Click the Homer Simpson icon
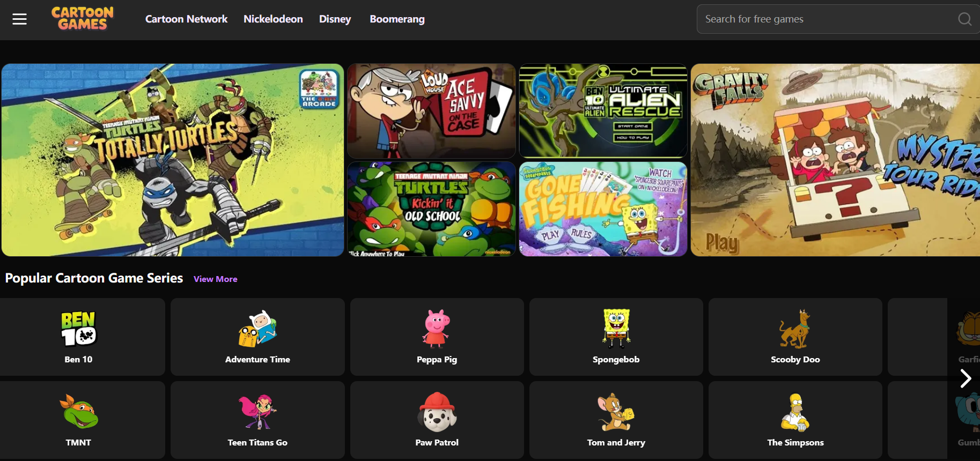The image size is (980, 461). coord(795,412)
